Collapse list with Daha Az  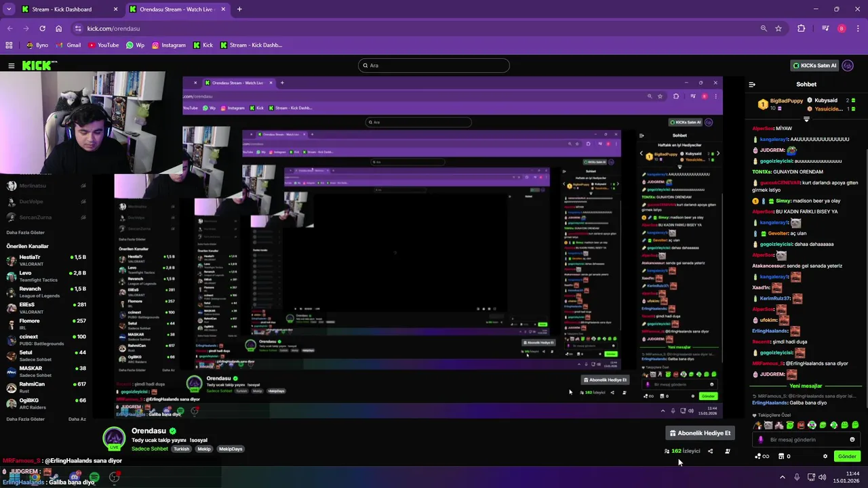point(77,420)
